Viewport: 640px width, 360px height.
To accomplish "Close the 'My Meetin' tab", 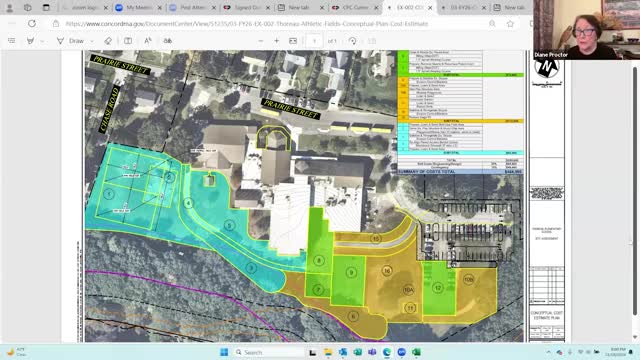I will pos(160,8).
